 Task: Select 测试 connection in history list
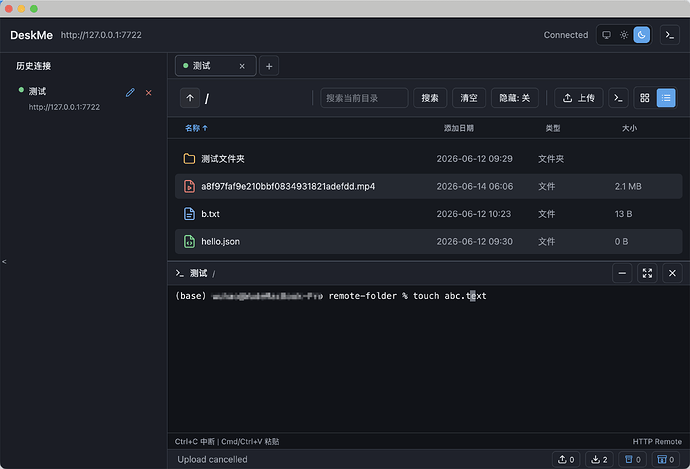pos(84,99)
